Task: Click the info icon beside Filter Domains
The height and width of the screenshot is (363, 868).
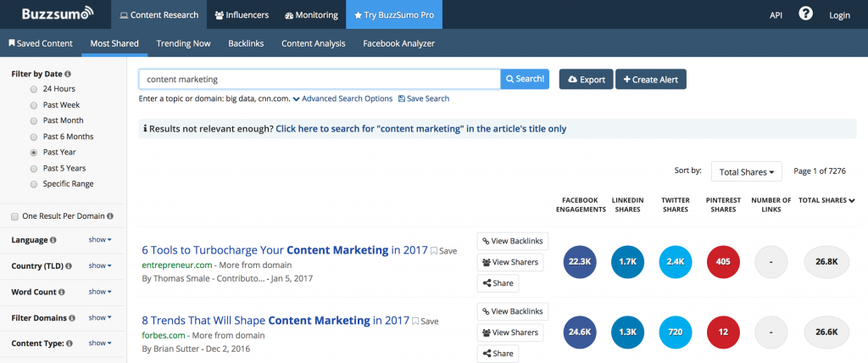Action: [x=72, y=318]
